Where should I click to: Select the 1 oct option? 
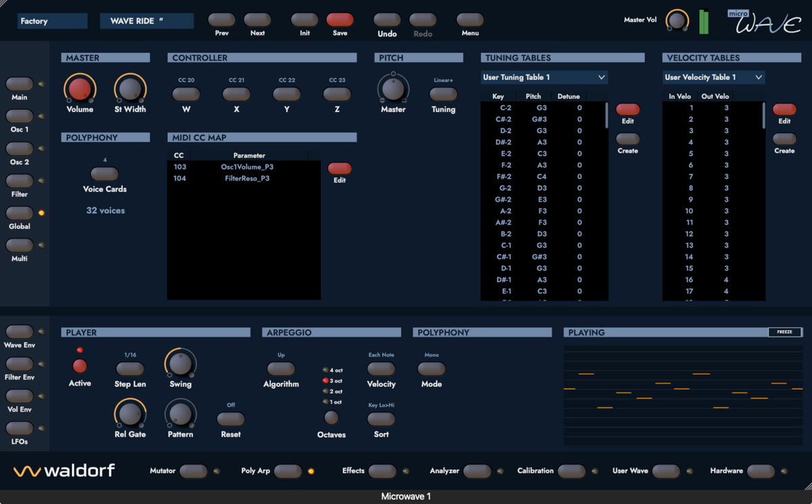click(332, 402)
